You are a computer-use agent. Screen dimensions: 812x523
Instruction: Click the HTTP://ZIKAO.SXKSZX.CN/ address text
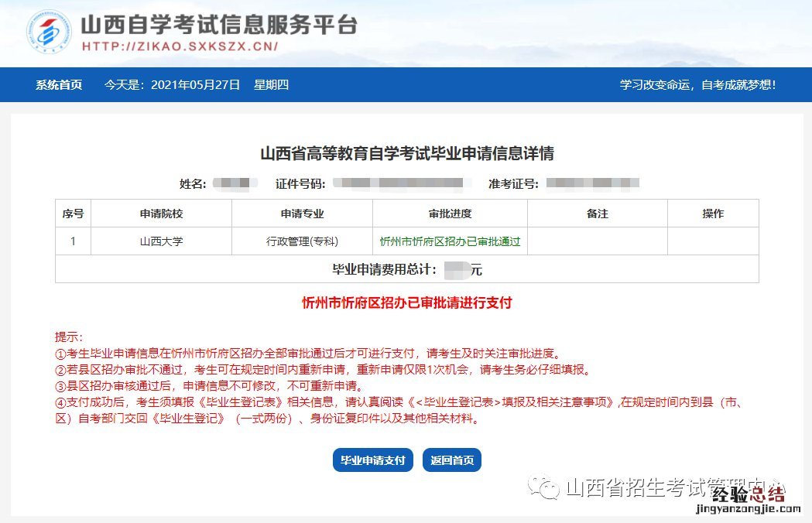[x=180, y=46]
